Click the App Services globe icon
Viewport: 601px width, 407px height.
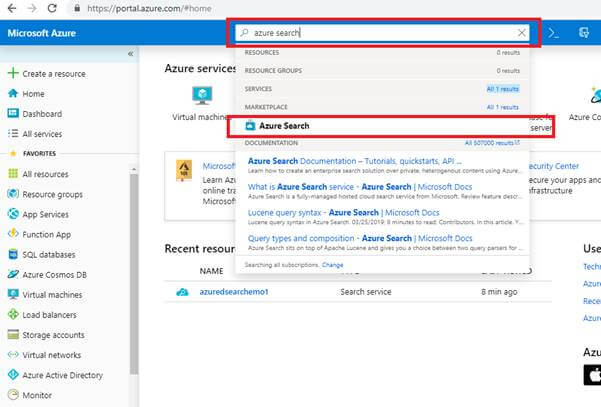click(x=13, y=213)
